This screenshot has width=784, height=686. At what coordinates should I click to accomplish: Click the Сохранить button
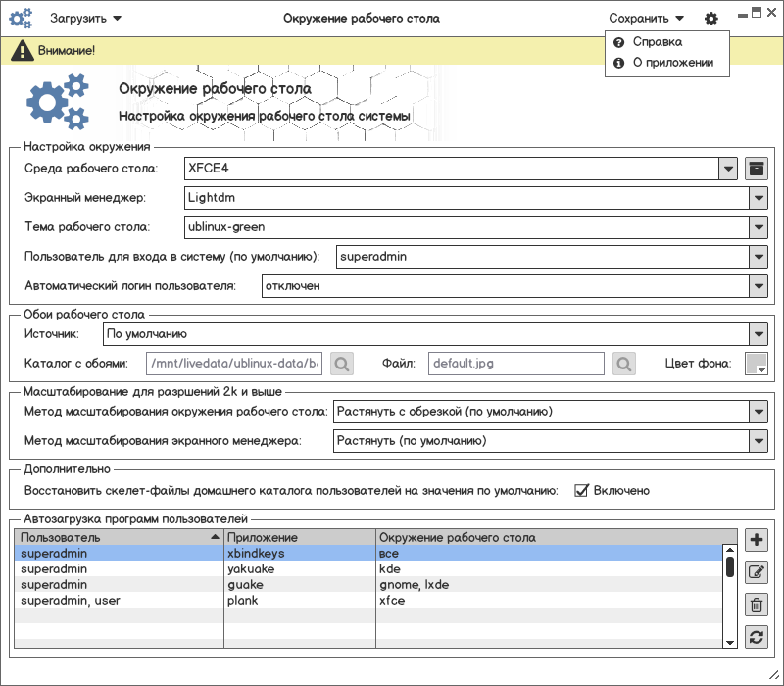(639, 18)
